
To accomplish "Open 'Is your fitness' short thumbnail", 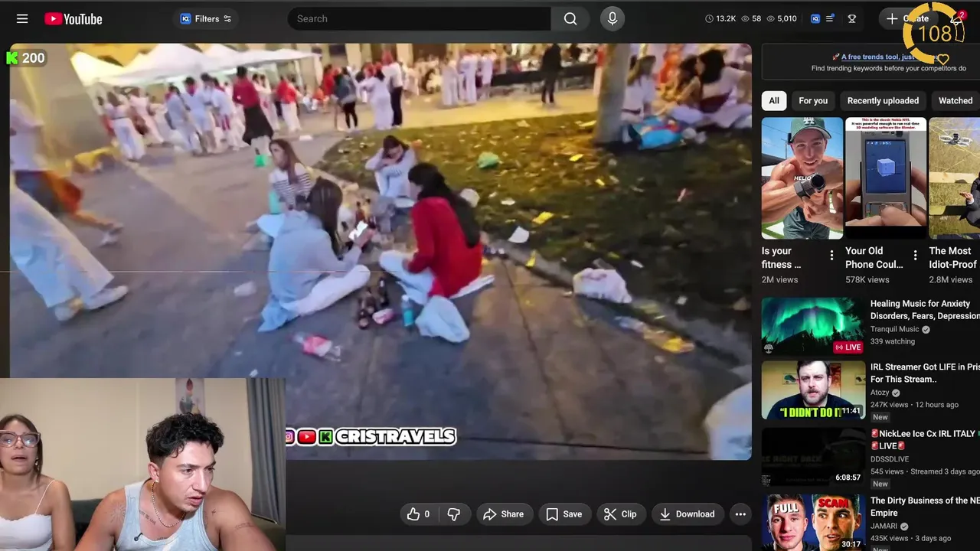I will (x=802, y=178).
